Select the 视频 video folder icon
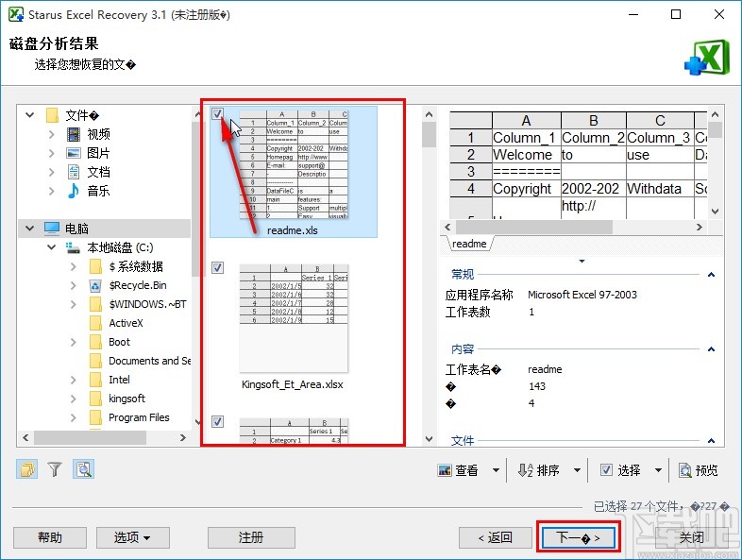742x560 pixels. click(x=74, y=134)
